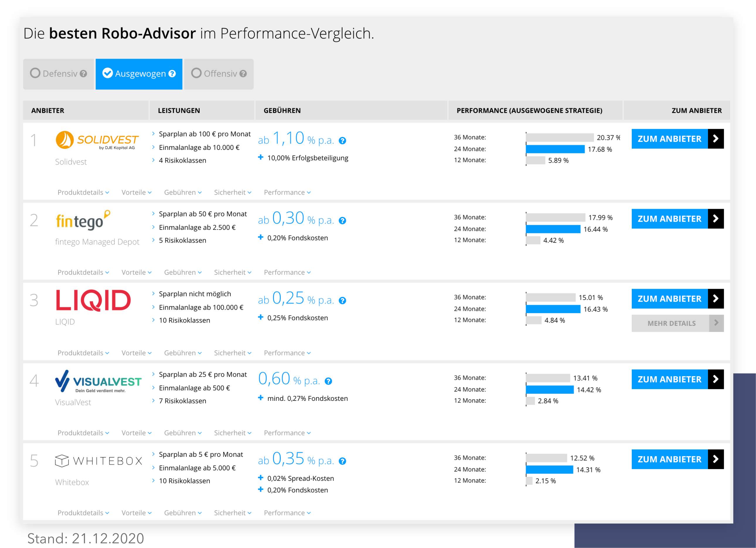This screenshot has width=756, height=548.
Task: Click Whitebox 36 Monate grey performance bar
Action: tap(547, 458)
